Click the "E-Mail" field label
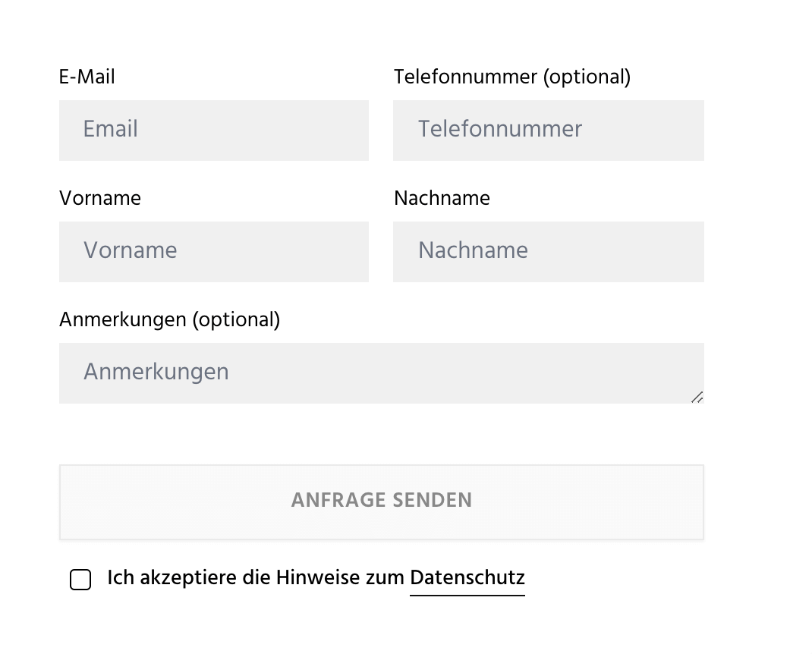Screen dimensions: 812x654 point(87,77)
